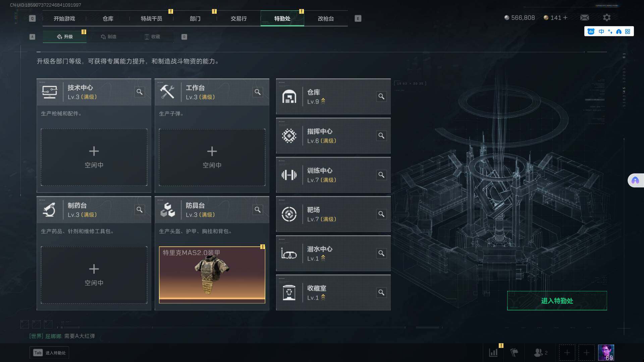Image resolution: width=644 pixels, height=362 pixels.
Task: Add production in idle 制药台 slot
Action: click(x=94, y=275)
